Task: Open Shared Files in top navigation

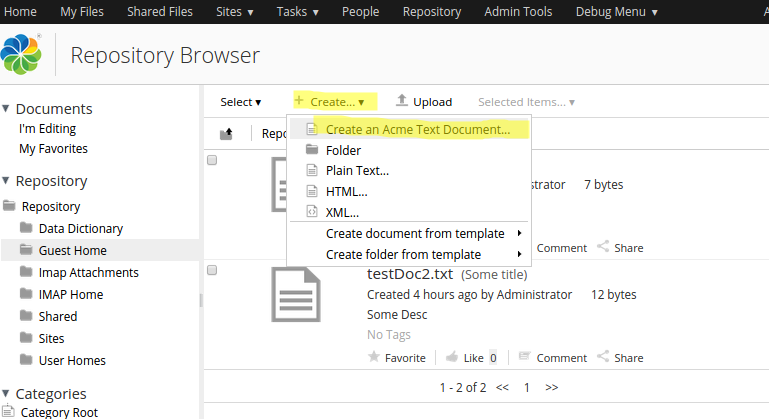Action: click(160, 11)
